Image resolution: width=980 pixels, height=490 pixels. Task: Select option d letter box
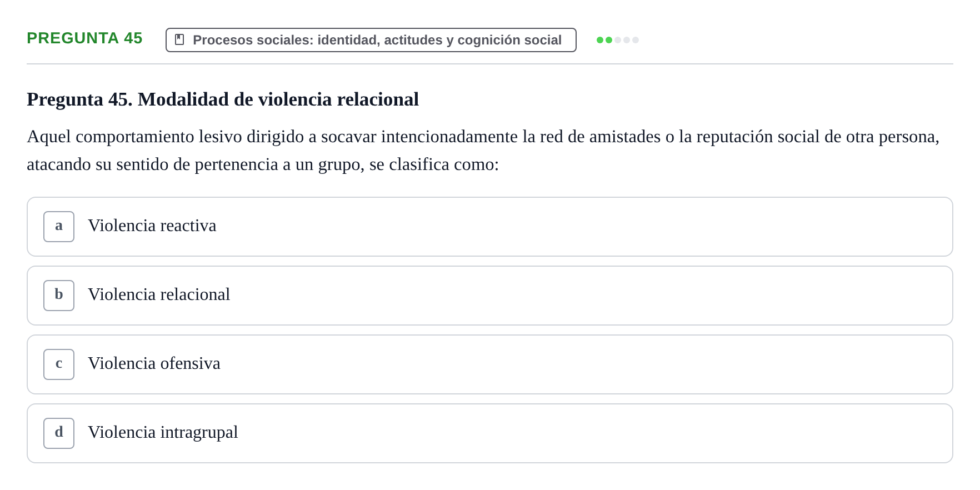[x=59, y=433]
